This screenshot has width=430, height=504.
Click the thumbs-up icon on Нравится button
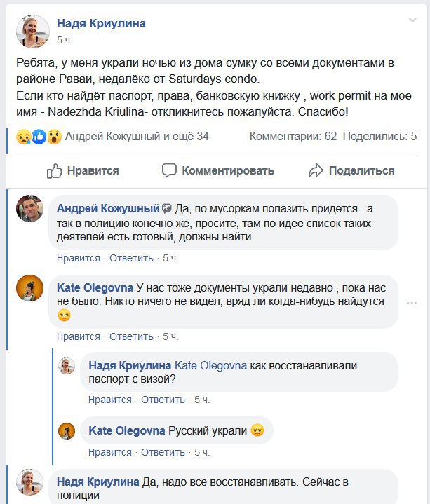(55, 170)
